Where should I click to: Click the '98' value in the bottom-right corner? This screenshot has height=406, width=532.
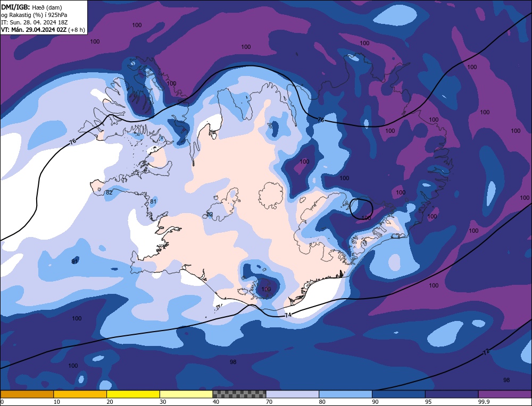click(x=506, y=380)
